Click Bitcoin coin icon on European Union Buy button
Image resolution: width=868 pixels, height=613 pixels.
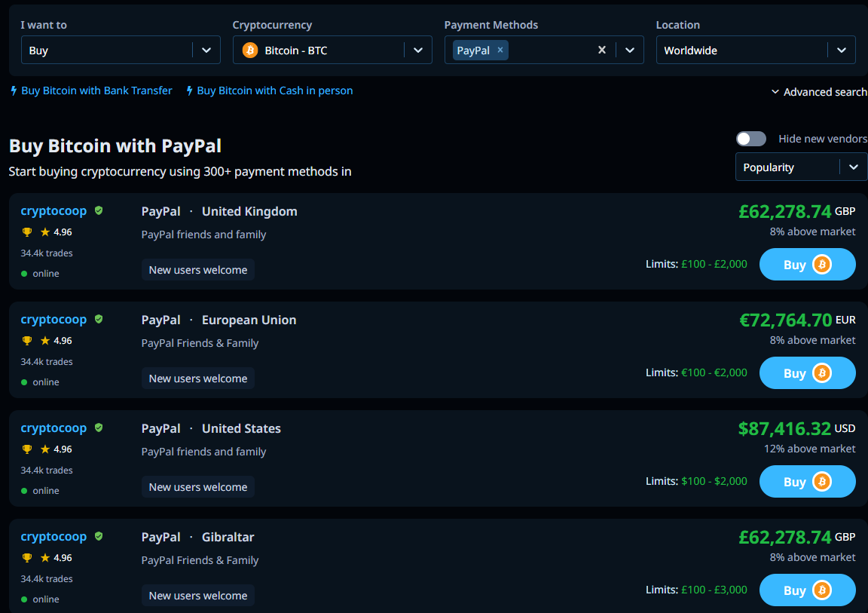click(822, 373)
